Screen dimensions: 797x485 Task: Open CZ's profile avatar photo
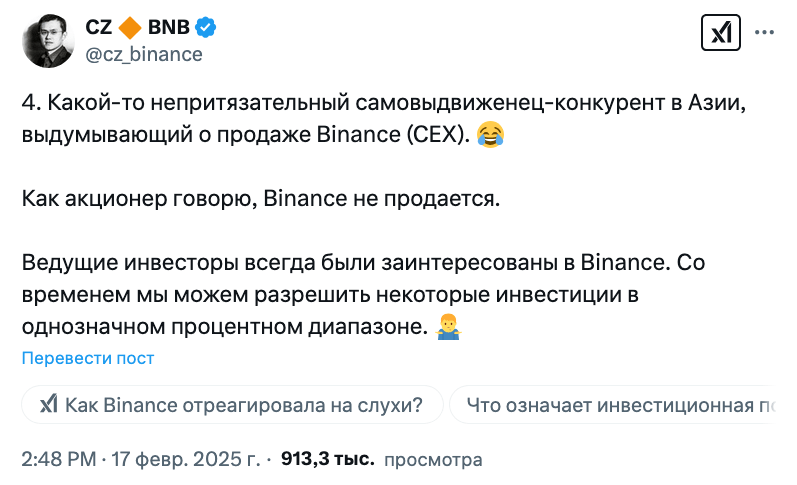click(48, 40)
